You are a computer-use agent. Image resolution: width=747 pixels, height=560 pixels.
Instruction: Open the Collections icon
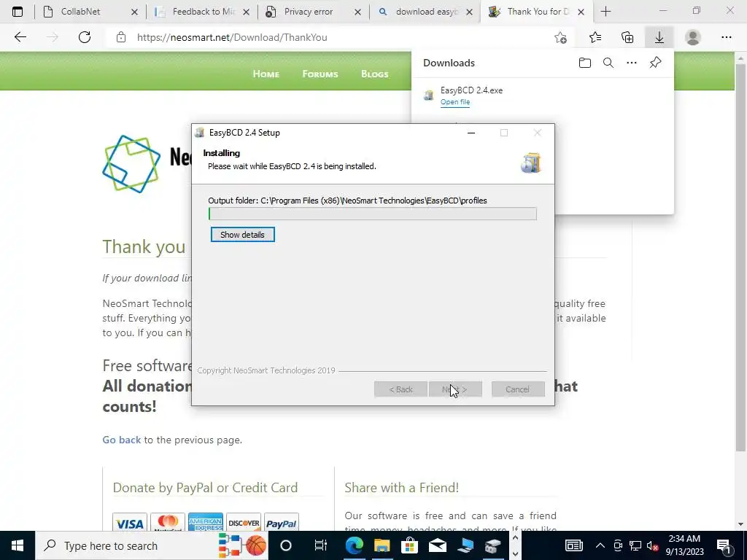627,37
